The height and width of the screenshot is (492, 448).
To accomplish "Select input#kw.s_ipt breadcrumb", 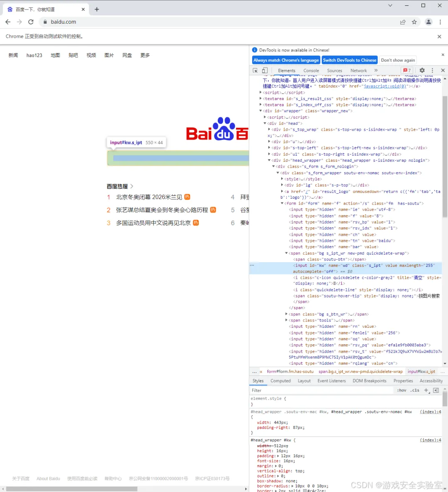I will (x=421, y=372).
